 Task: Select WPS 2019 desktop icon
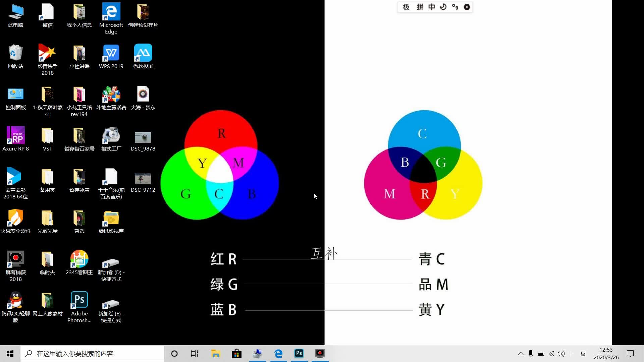click(x=111, y=53)
